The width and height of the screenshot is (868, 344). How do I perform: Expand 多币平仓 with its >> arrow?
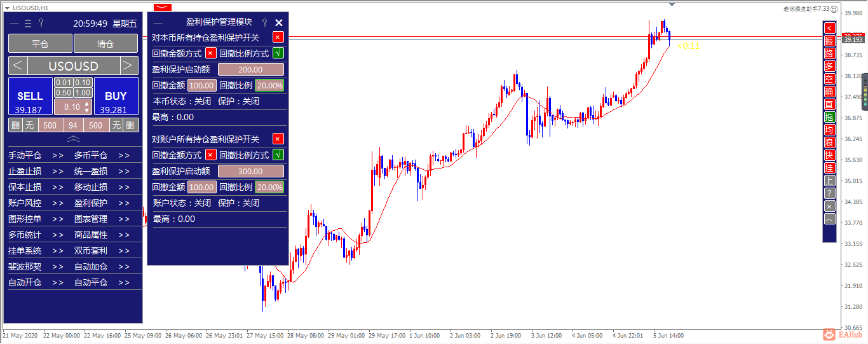pos(124,155)
